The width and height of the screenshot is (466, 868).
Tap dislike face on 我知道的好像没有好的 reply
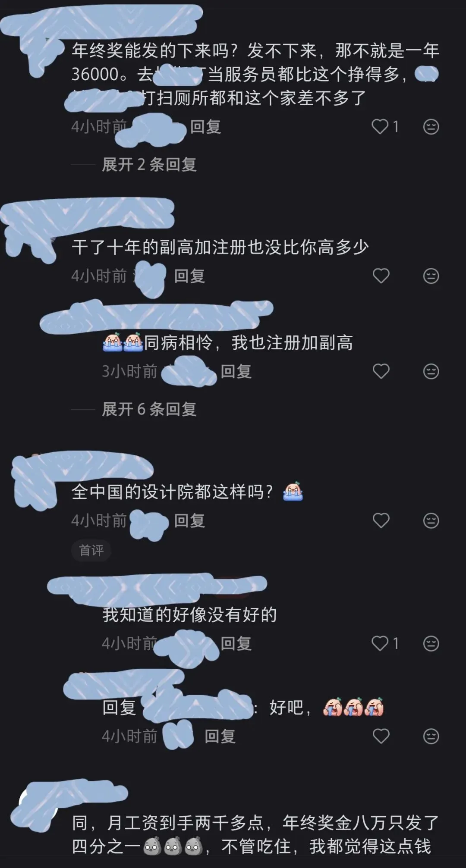[x=431, y=643]
